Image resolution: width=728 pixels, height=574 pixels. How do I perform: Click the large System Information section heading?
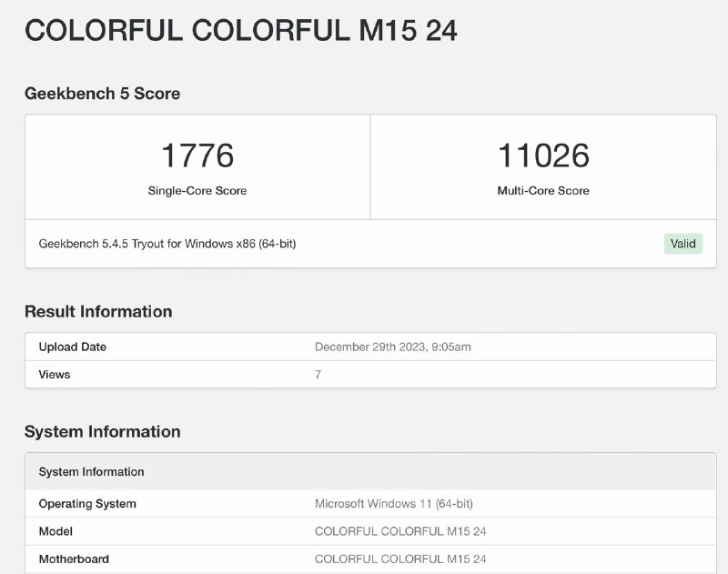(102, 431)
